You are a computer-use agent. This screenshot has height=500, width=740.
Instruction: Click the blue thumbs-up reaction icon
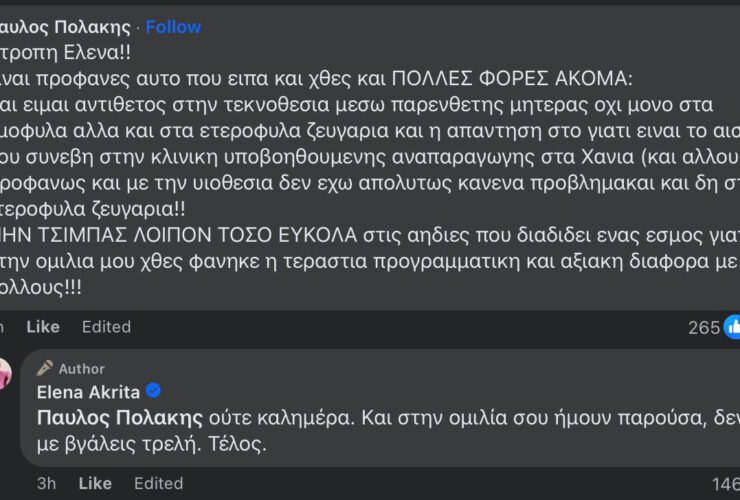(733, 327)
